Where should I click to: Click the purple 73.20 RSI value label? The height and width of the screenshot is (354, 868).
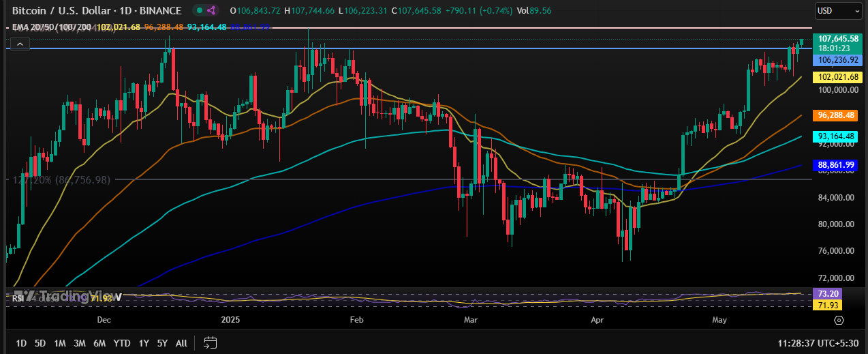pos(827,293)
